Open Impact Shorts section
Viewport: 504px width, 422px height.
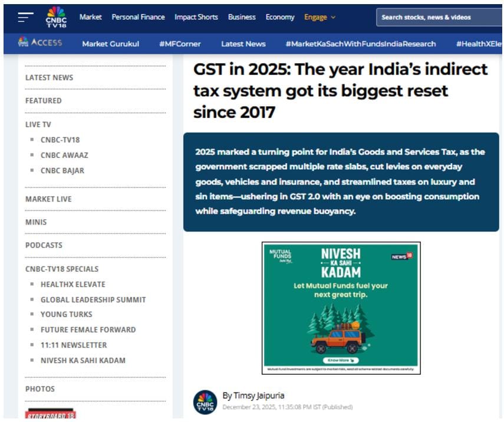(196, 17)
